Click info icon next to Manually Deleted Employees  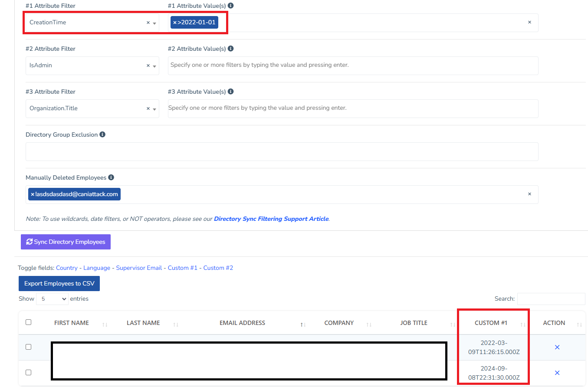pyautogui.click(x=111, y=177)
